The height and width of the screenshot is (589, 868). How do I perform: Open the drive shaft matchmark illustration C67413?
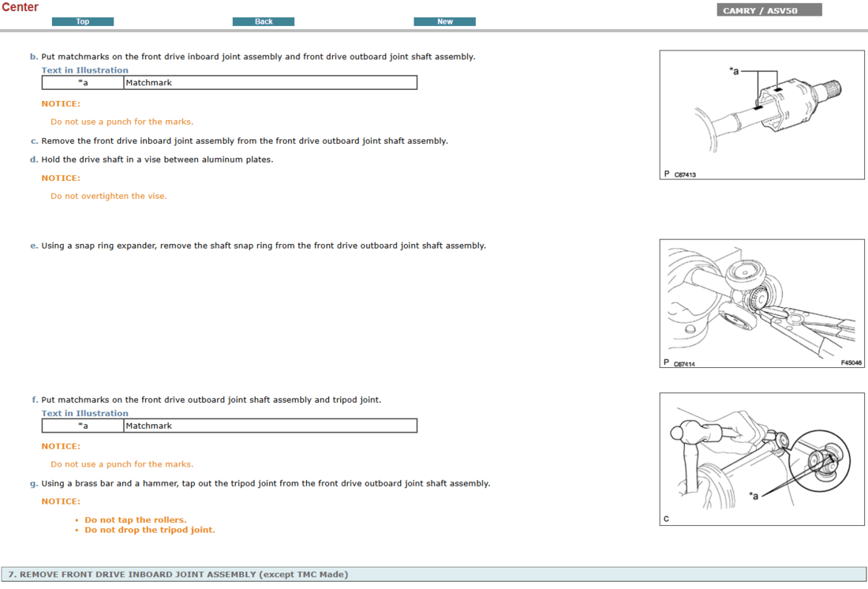[761, 115]
